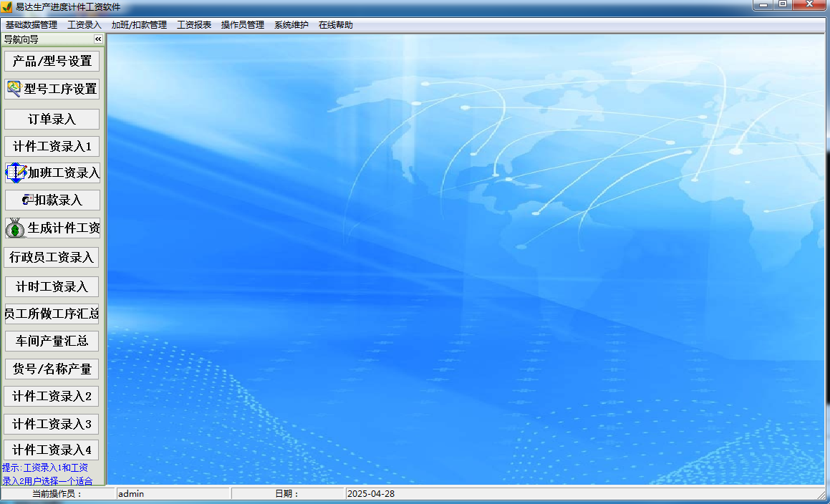This screenshot has height=504, width=830.
Task: Open 计件工资录入4
Action: click(x=51, y=450)
